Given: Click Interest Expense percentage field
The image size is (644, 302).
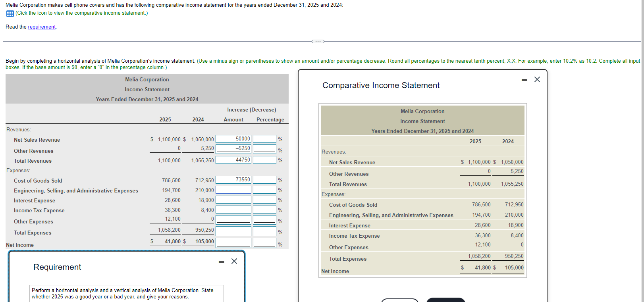Looking at the screenshot, I should coord(264,200).
